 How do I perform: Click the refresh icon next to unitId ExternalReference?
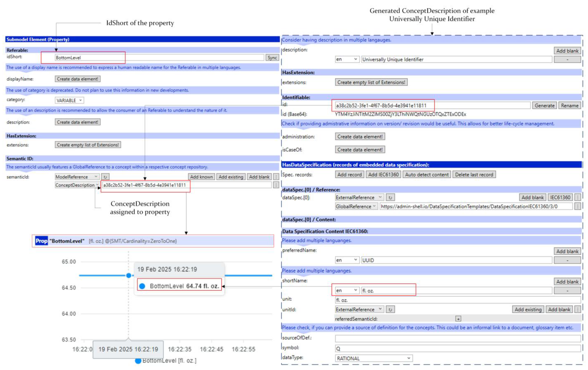click(x=390, y=309)
